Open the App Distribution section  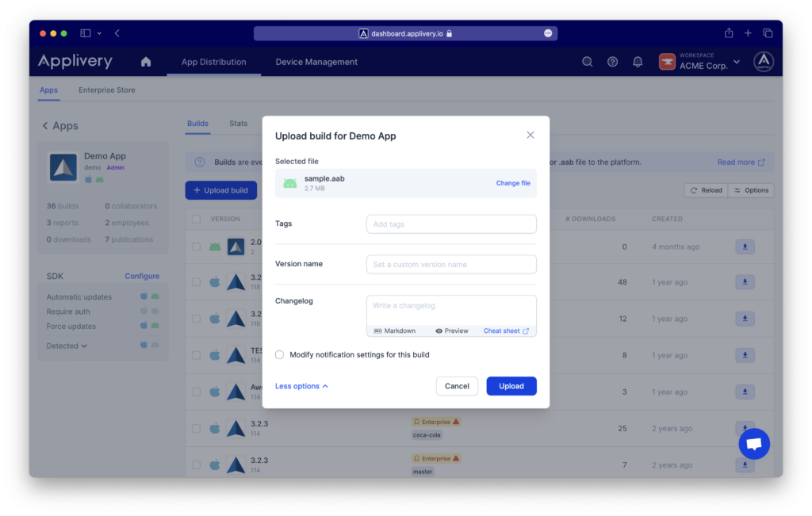214,62
